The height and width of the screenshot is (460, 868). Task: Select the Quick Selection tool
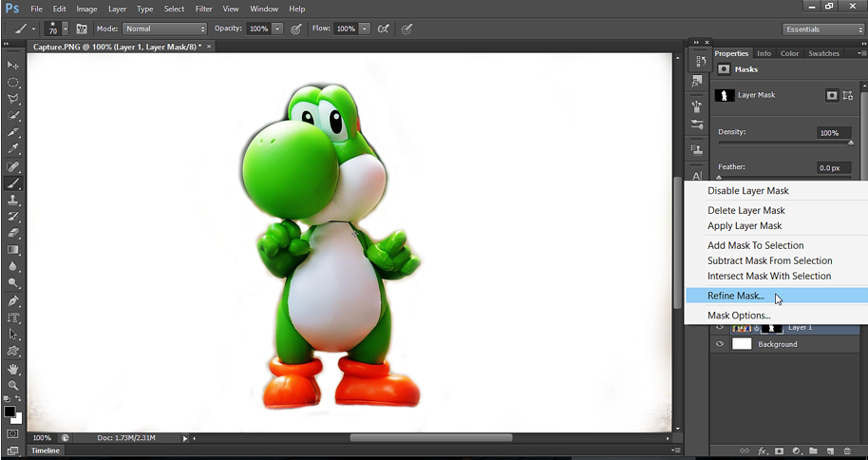click(x=12, y=116)
